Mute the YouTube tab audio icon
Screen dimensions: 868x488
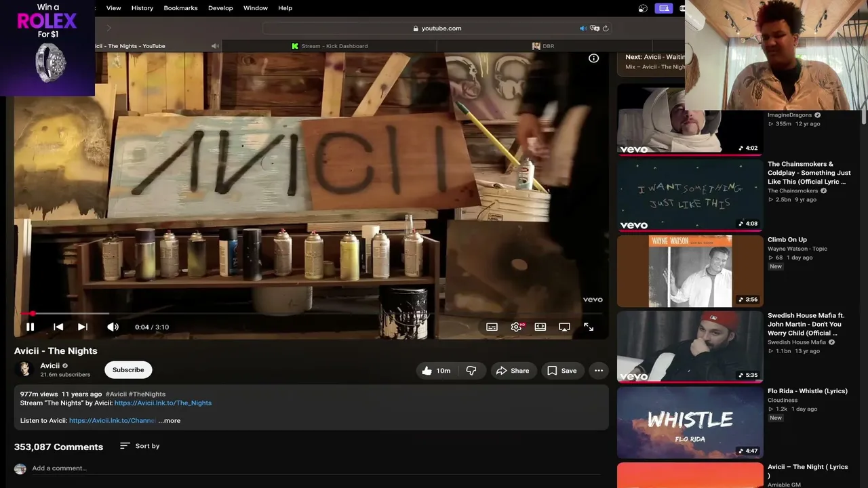(x=215, y=46)
